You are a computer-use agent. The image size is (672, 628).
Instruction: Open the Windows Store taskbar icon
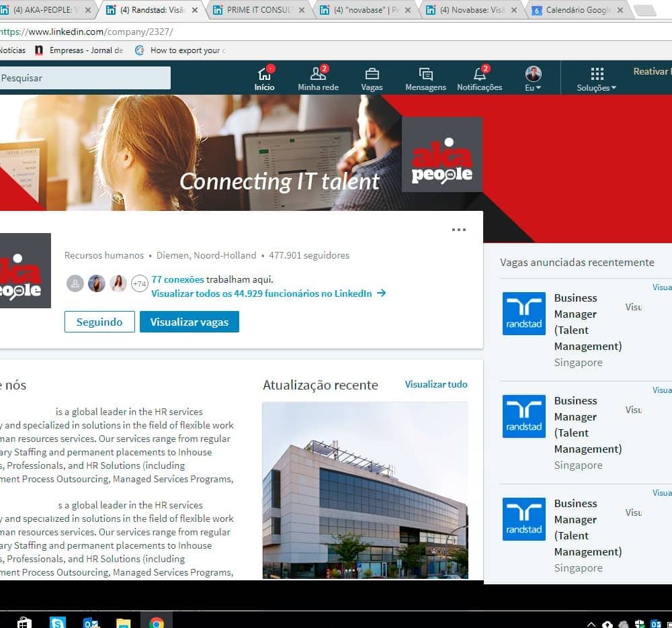tap(24, 622)
